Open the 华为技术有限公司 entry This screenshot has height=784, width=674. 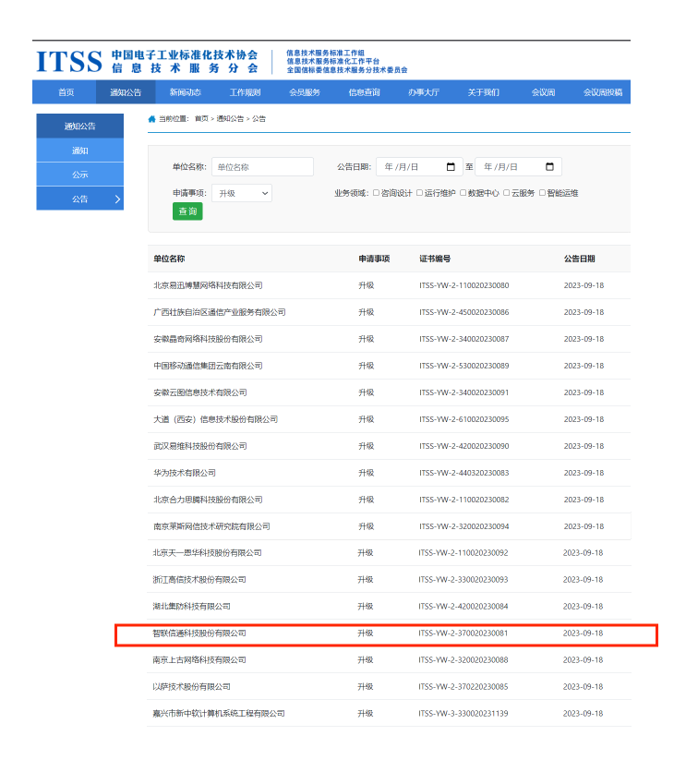click(185, 473)
